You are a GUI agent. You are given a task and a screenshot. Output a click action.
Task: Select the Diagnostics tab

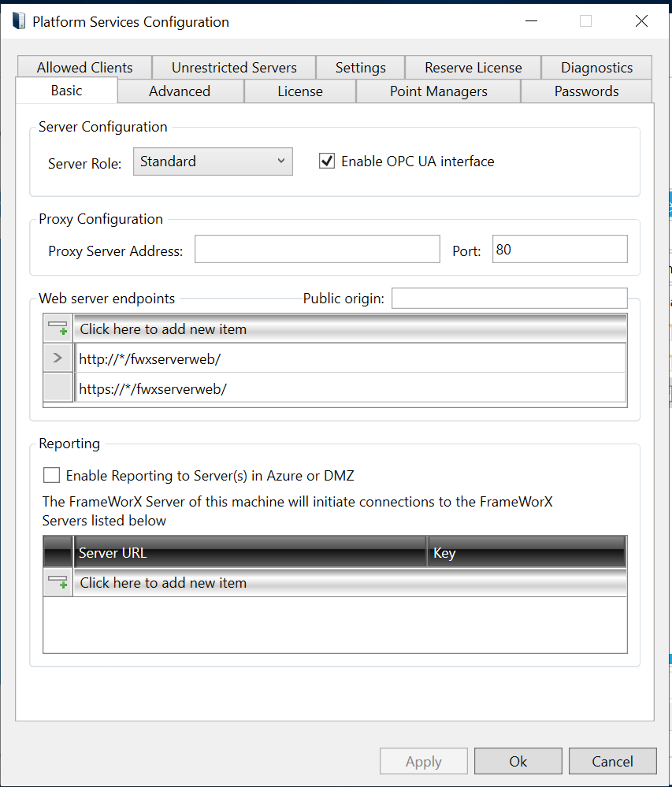click(596, 68)
